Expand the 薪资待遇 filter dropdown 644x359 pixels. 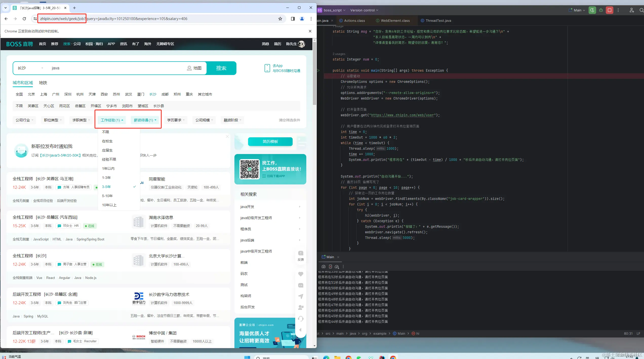(145, 120)
